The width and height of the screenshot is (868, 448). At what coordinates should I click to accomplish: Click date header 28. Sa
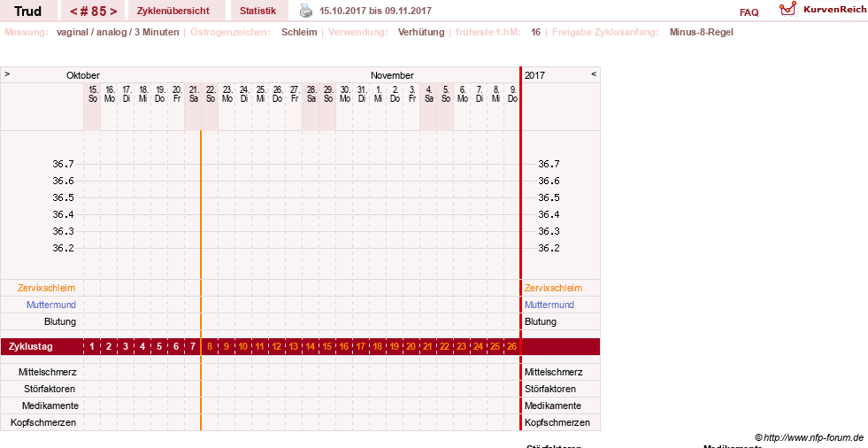coord(311,94)
